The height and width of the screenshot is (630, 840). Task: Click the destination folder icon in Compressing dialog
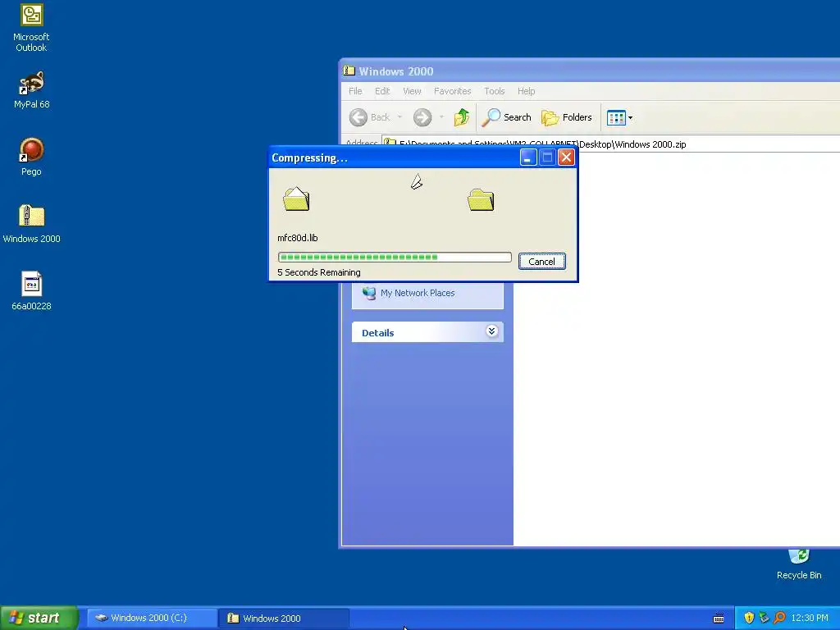coord(481,200)
